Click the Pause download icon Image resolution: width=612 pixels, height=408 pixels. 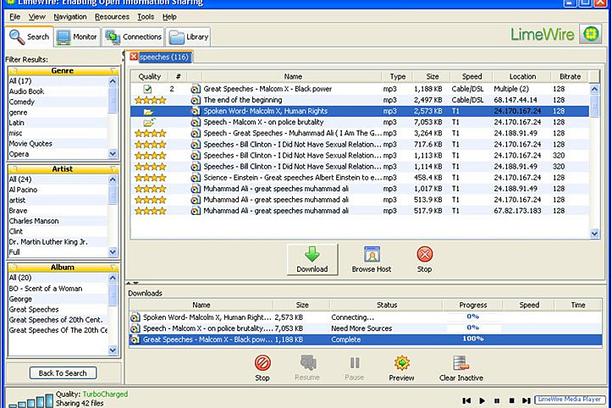pyautogui.click(x=354, y=363)
